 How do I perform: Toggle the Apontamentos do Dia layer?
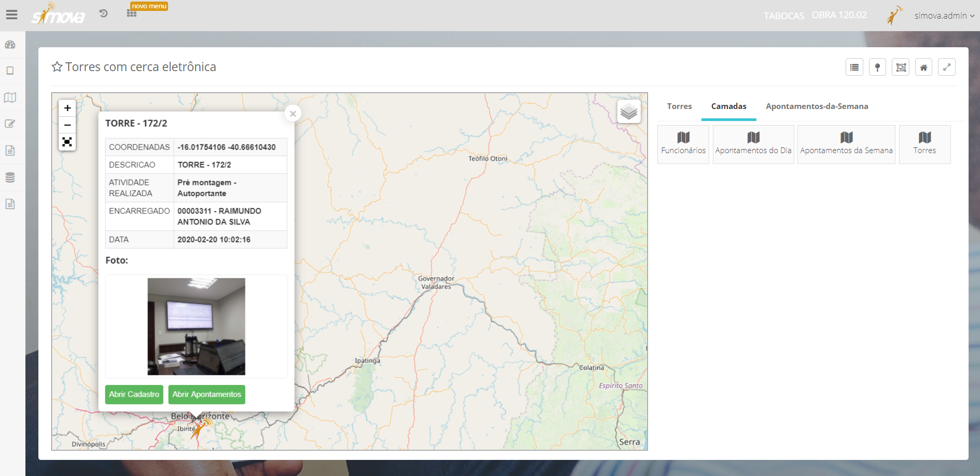[753, 144]
